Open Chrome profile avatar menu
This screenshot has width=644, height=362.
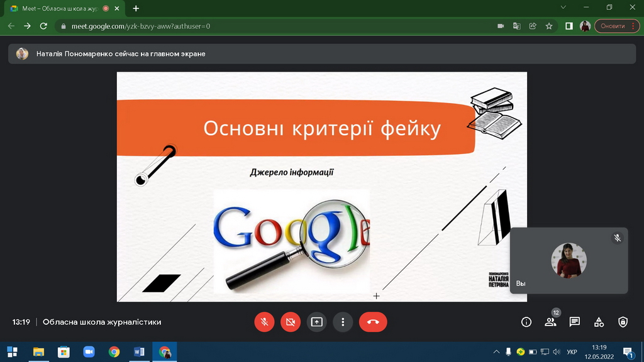pyautogui.click(x=586, y=26)
